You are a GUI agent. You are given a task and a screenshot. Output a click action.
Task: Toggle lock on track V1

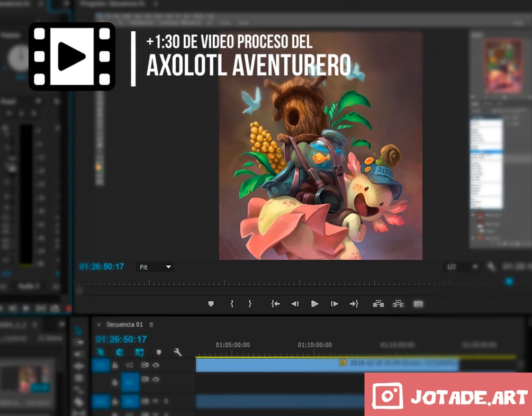115,383
